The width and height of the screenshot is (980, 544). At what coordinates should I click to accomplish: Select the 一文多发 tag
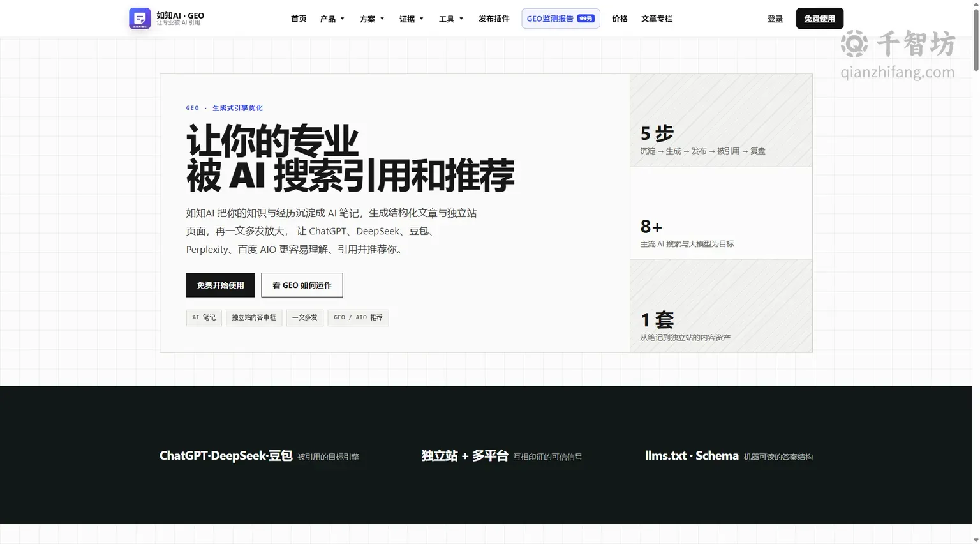click(305, 317)
